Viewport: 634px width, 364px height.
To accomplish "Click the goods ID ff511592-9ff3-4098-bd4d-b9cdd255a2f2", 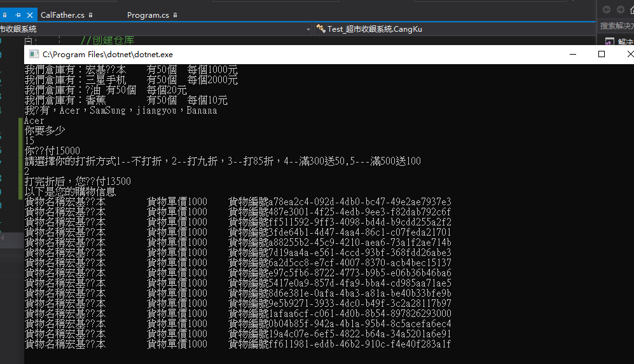I will [x=359, y=222].
